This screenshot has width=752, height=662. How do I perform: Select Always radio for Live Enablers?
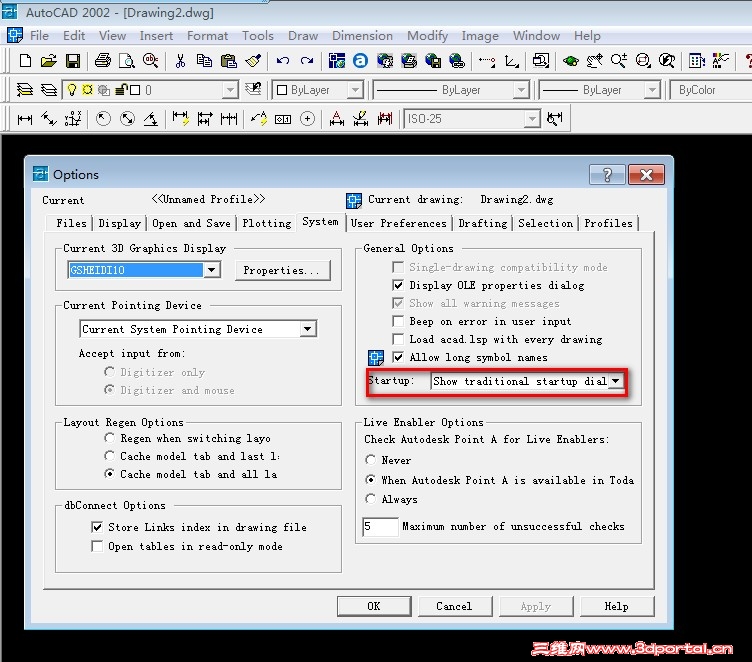(x=370, y=499)
